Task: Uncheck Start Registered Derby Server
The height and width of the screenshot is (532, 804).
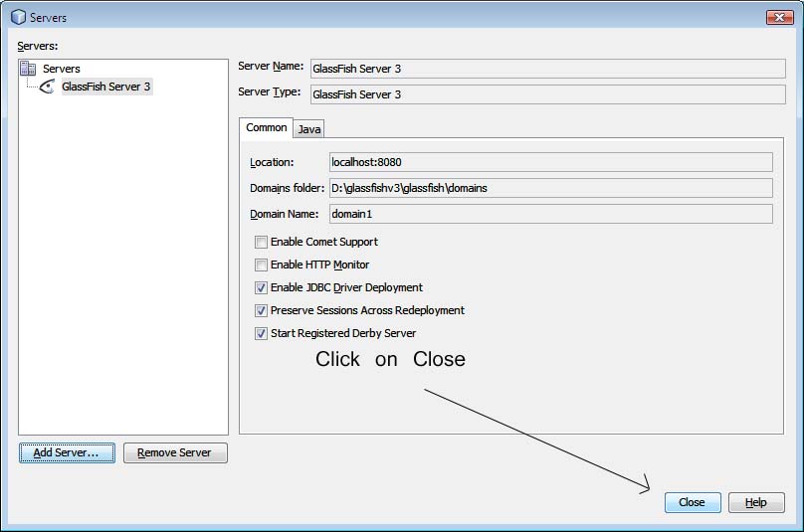Action: point(261,334)
